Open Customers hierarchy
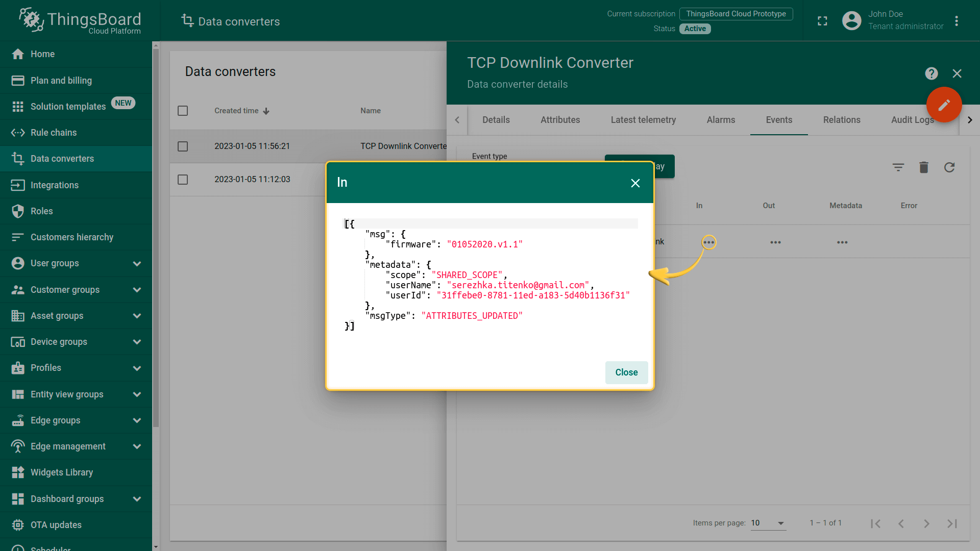 point(76,237)
